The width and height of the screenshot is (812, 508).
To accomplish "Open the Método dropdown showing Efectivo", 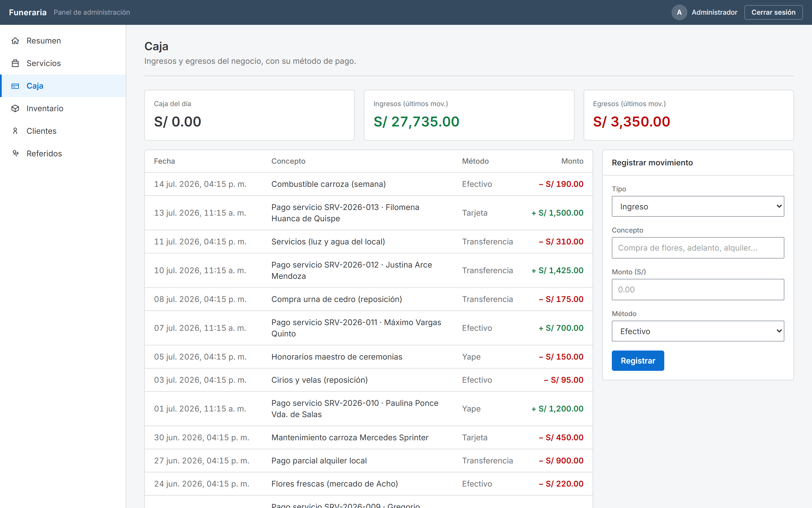I will [698, 331].
